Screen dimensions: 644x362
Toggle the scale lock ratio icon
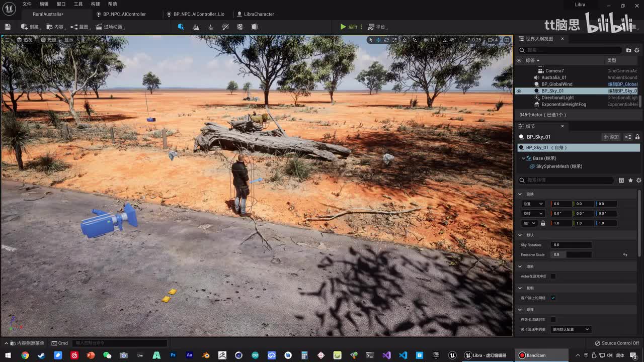point(543,223)
